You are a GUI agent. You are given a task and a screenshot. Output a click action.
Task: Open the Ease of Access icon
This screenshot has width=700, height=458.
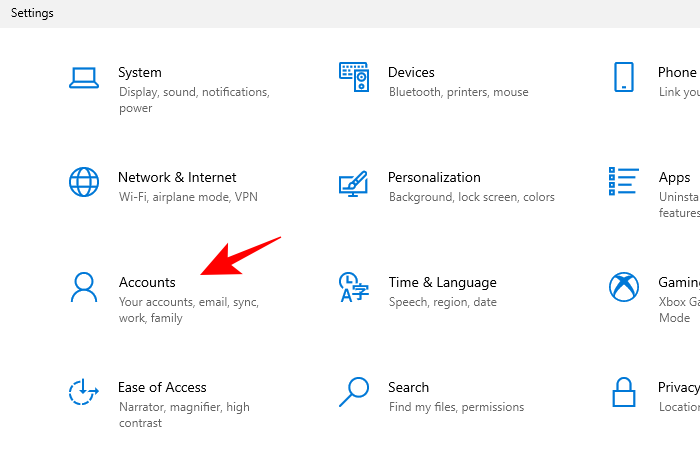[x=84, y=392]
